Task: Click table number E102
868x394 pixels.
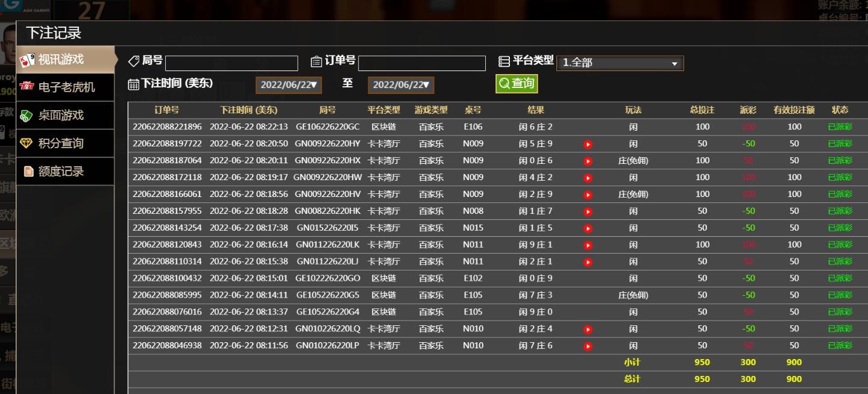Action: coord(473,279)
